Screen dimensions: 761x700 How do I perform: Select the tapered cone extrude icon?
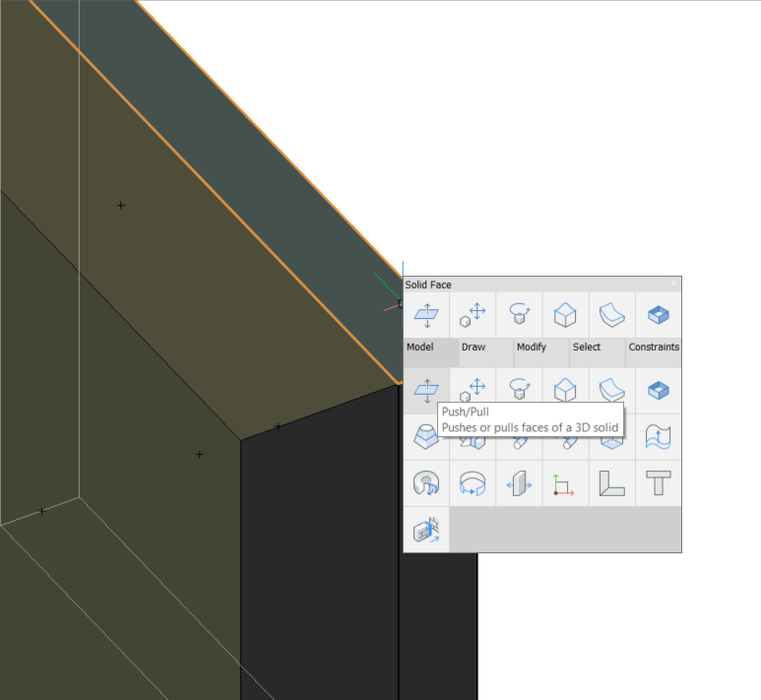click(x=426, y=436)
